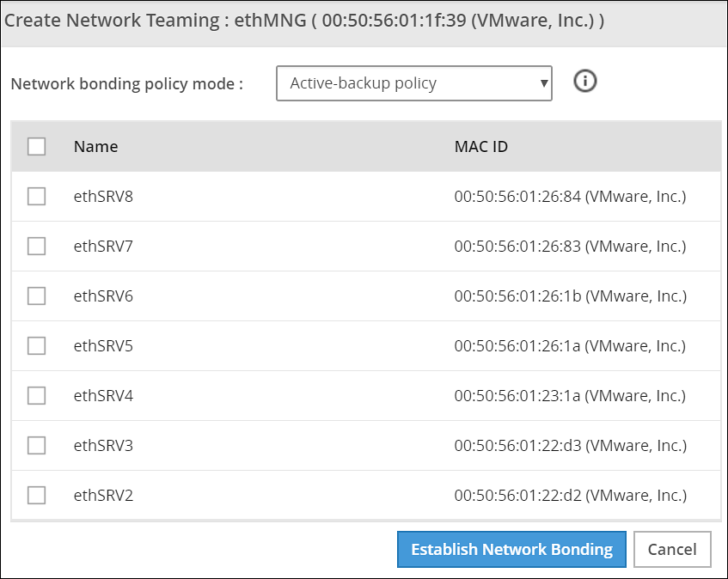Click the info icon beside policy dropdown

click(x=585, y=82)
